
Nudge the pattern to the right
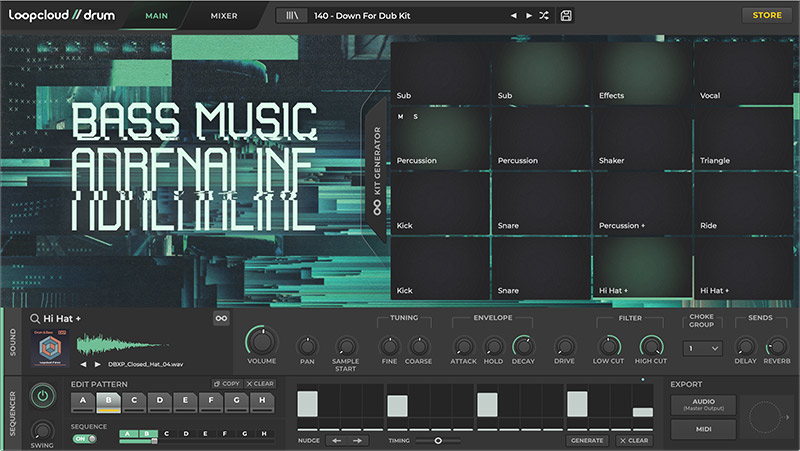[355, 440]
